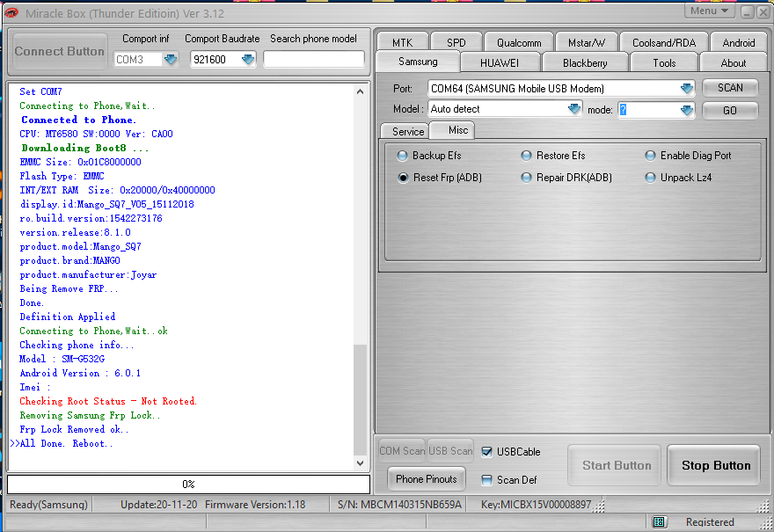The image size is (774, 532).
Task: Click the log scrollbar up arrow
Action: [361, 91]
